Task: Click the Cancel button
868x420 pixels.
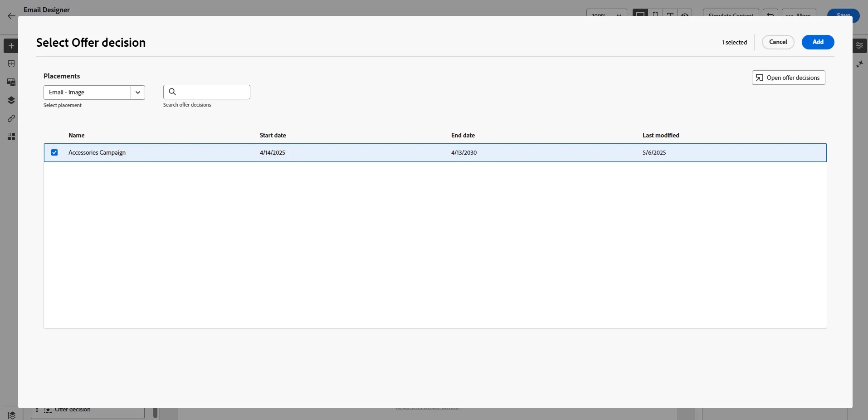Action: click(778, 42)
